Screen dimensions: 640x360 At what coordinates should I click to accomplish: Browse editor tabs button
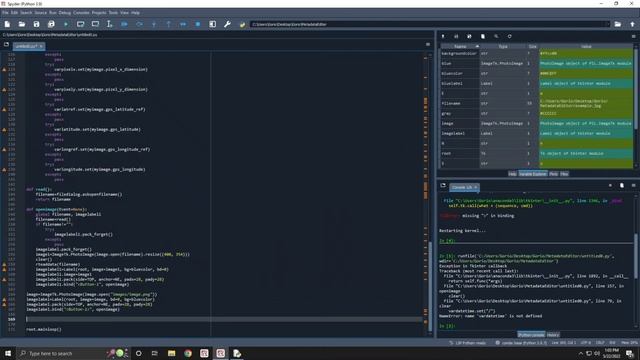point(6,44)
